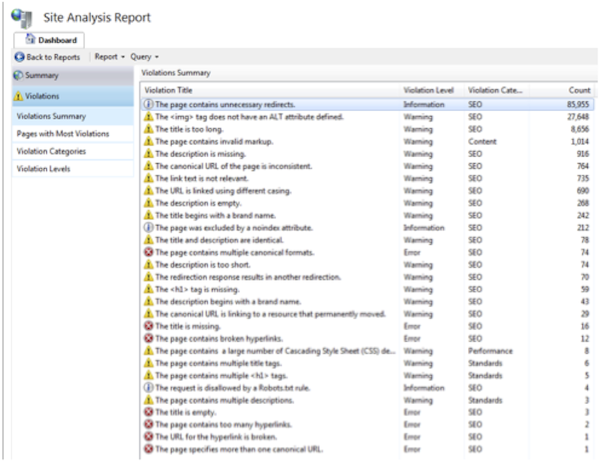600x463 pixels.
Task: Select canonical URL permanently moved row
Action: 368,314
